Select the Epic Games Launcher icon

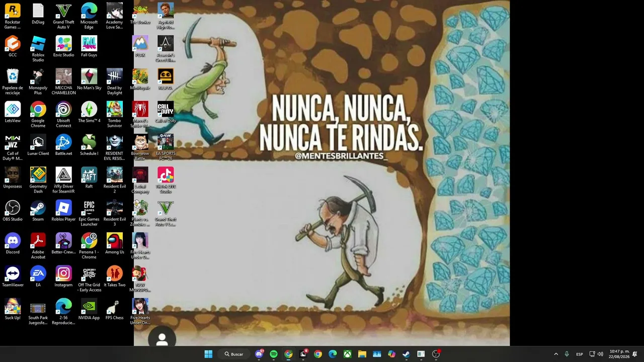click(x=89, y=213)
